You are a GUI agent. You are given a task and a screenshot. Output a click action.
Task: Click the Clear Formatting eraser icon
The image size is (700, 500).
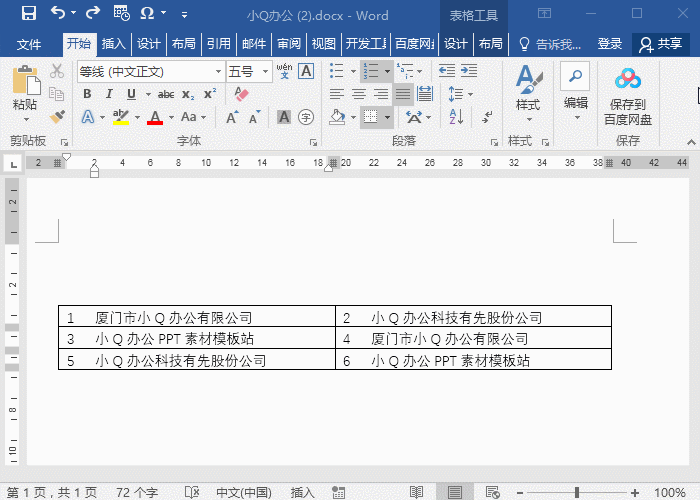point(240,94)
